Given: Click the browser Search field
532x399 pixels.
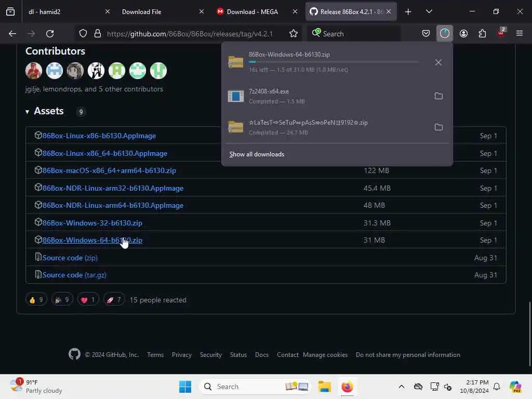Looking at the screenshot, I should [354, 34].
